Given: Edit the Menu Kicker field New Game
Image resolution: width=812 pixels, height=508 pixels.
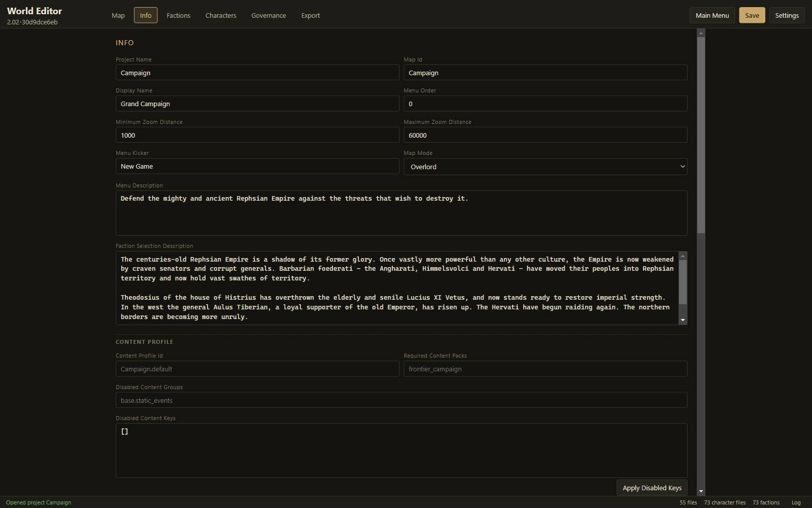Looking at the screenshot, I should (257, 166).
